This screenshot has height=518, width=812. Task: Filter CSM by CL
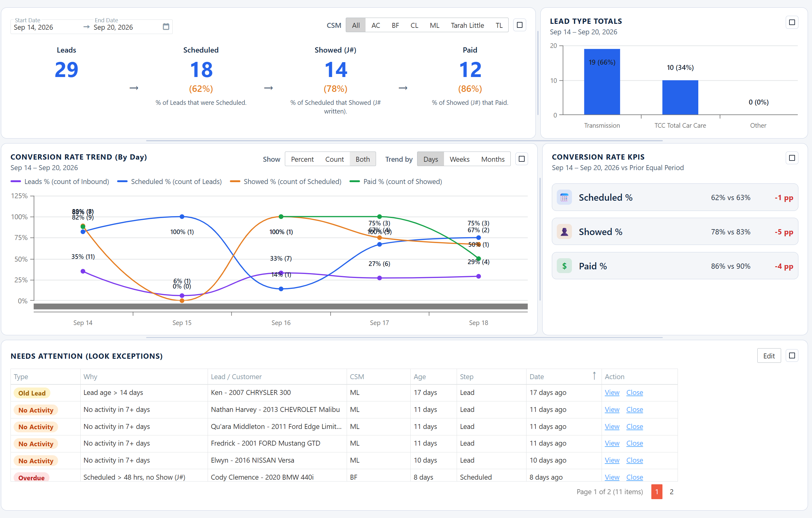(x=414, y=25)
